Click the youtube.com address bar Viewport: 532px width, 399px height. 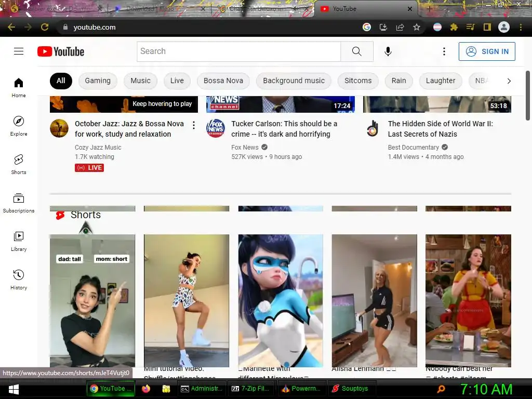[95, 27]
